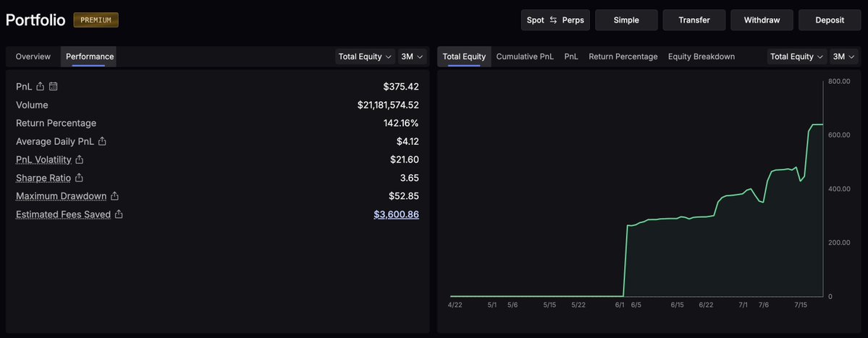This screenshot has width=868, height=338.
Task: Click the Withdraw button
Action: coord(762,20)
